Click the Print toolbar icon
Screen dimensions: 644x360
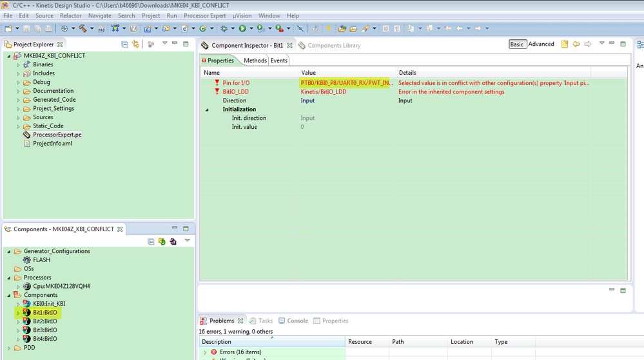48,28
